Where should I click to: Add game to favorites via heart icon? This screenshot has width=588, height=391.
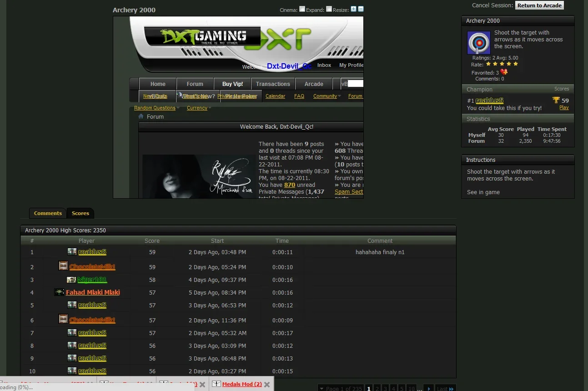[504, 72]
